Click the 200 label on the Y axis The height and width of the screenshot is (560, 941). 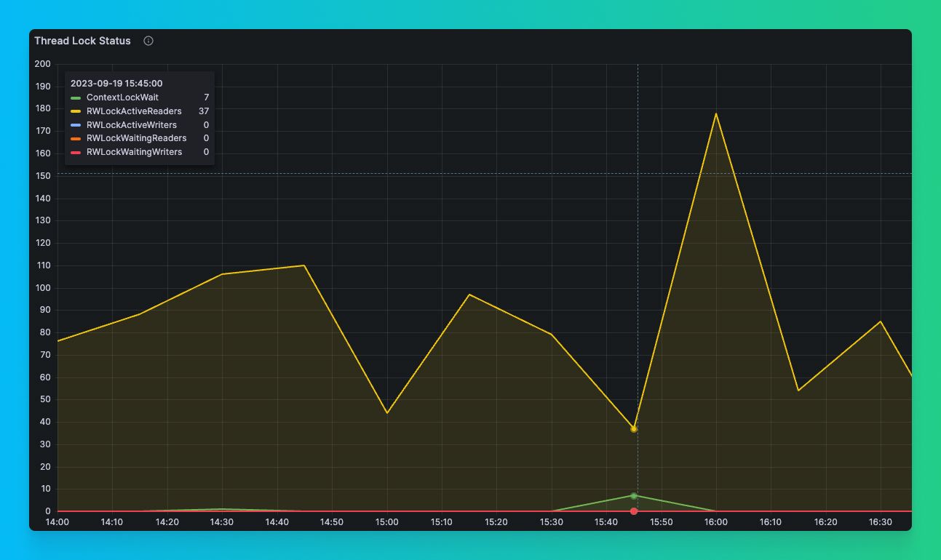[x=42, y=64]
